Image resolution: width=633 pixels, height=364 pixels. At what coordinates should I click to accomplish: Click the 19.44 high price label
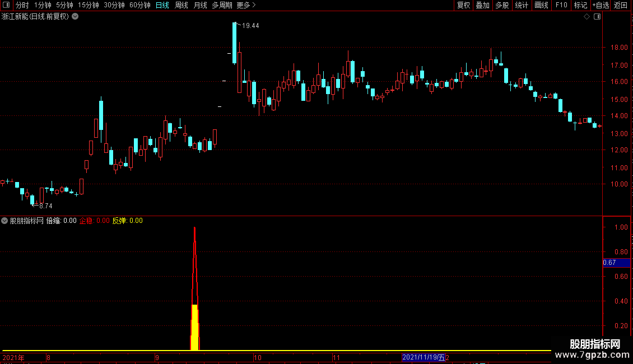point(250,26)
